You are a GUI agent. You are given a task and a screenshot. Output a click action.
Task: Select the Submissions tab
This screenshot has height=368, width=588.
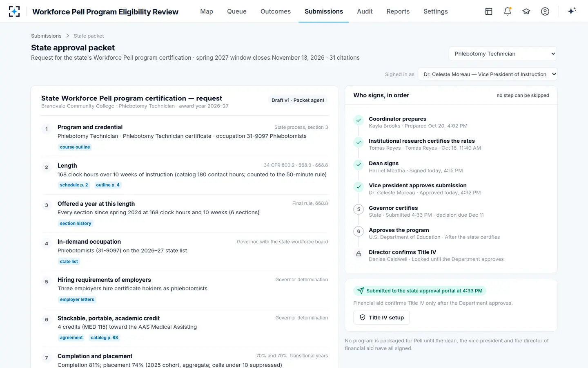click(x=324, y=11)
